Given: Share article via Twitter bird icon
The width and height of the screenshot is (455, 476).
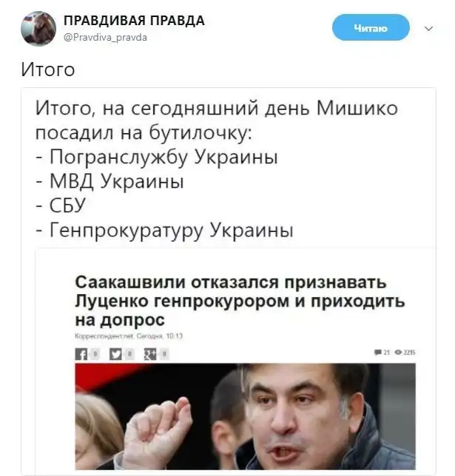Looking at the screenshot, I should click(x=115, y=354).
